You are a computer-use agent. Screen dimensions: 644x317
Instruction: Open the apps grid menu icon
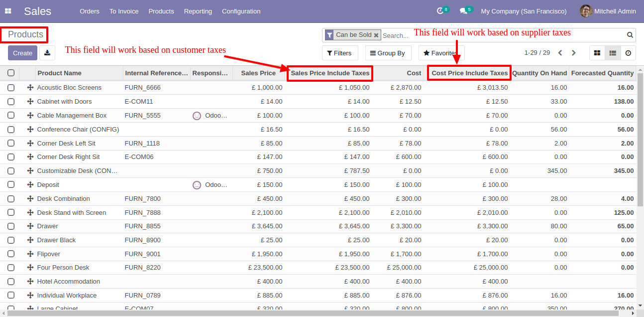[8, 11]
